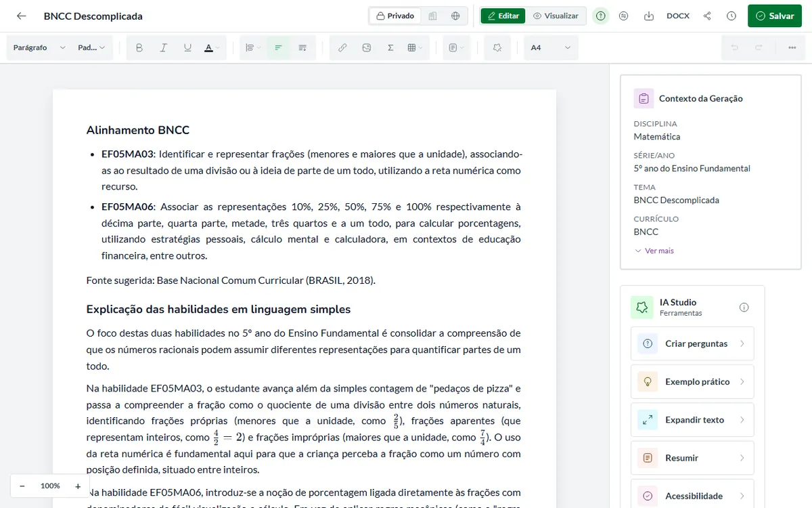Click the Resumir document icon
The height and width of the screenshot is (508, 812).
click(648, 458)
